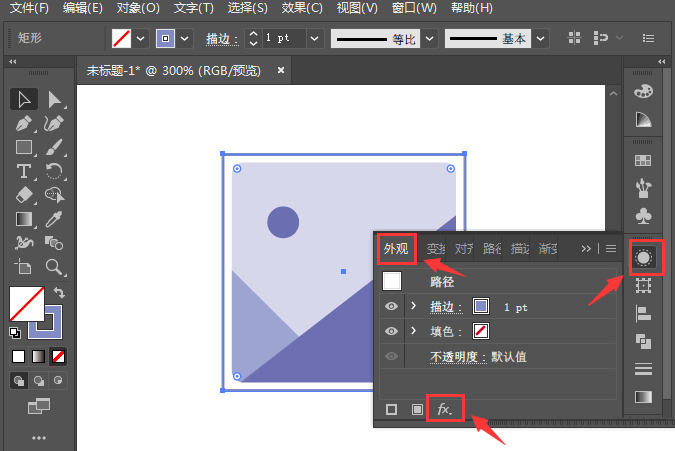Open the Swatches panel icon

(643, 161)
